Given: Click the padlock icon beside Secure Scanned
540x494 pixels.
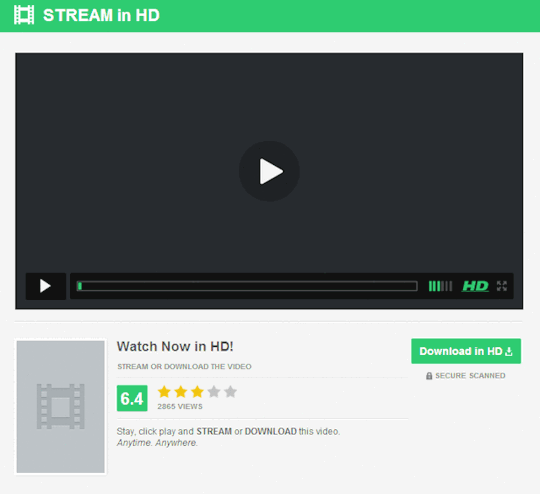Looking at the screenshot, I should [x=429, y=376].
